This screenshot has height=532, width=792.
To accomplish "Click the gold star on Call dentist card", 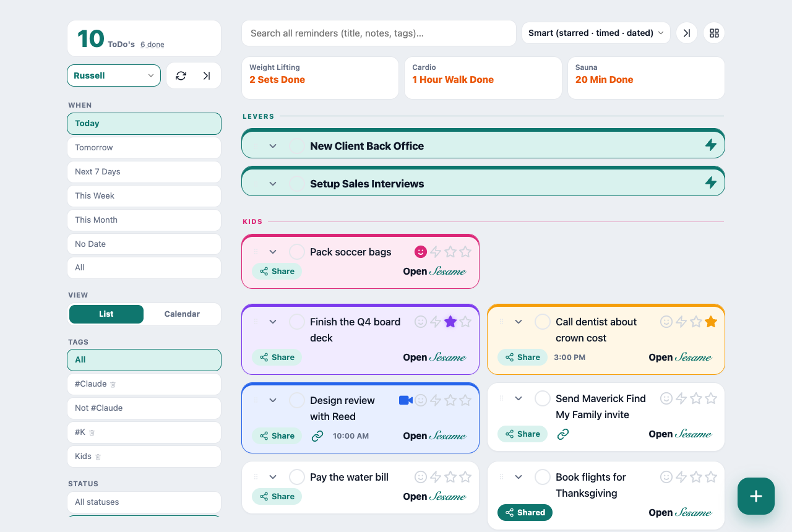I will coord(711,322).
